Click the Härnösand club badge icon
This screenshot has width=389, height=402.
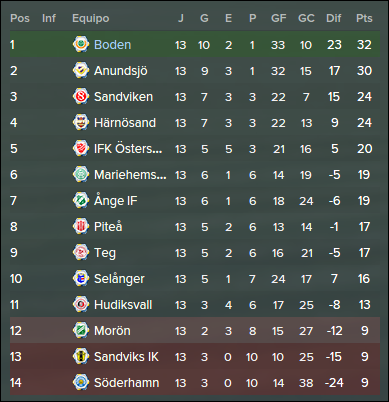(x=81, y=122)
